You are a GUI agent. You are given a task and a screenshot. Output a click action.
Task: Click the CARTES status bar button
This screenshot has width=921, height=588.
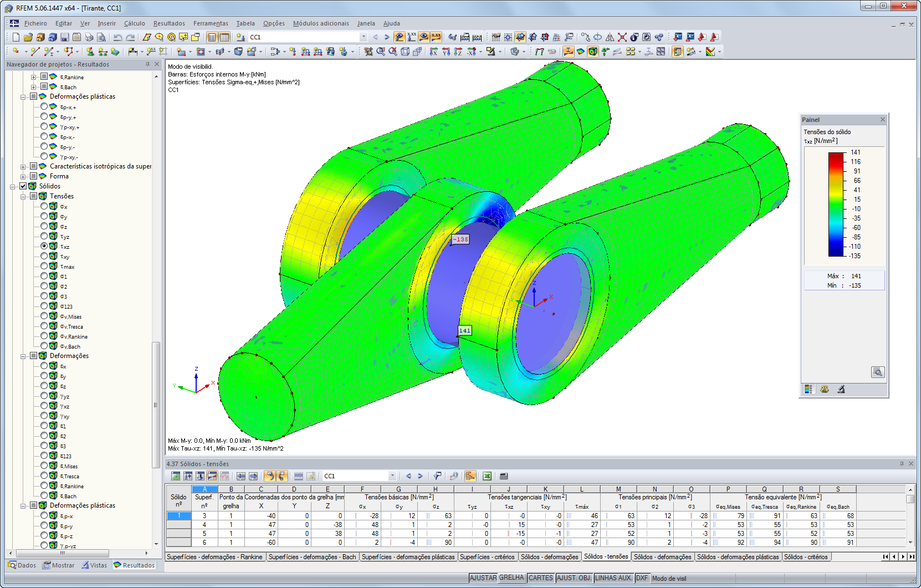coord(540,578)
